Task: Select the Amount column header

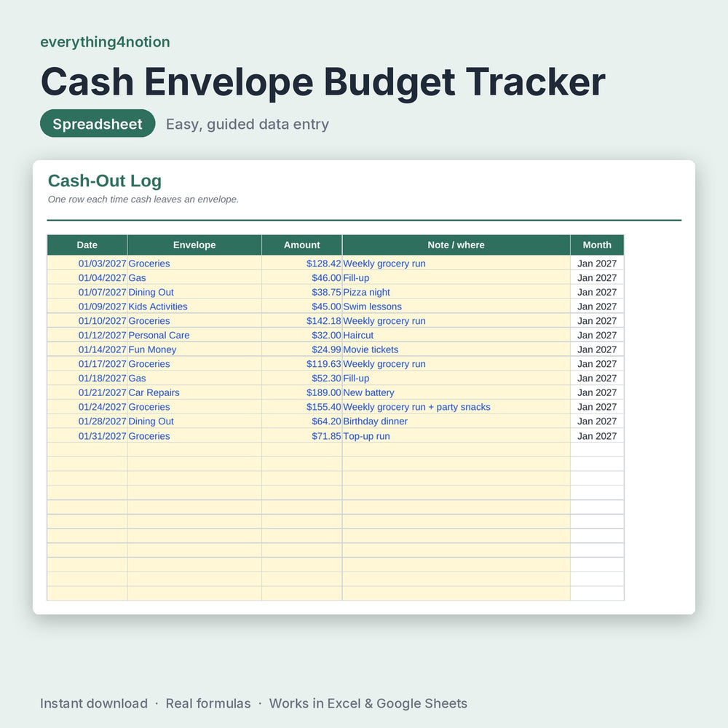Action: tap(302, 245)
